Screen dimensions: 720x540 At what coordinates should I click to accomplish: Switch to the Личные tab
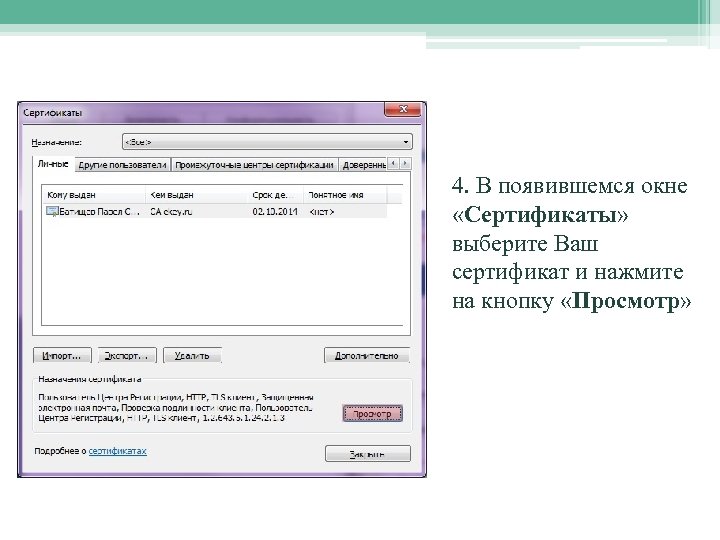(53, 164)
